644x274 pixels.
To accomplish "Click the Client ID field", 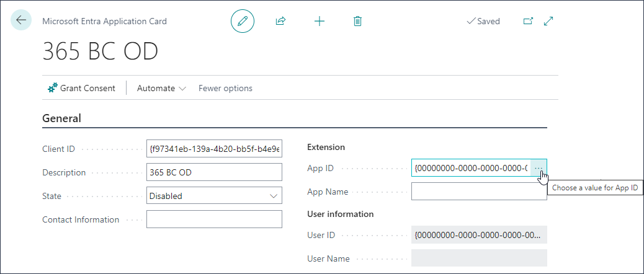I will (x=214, y=149).
